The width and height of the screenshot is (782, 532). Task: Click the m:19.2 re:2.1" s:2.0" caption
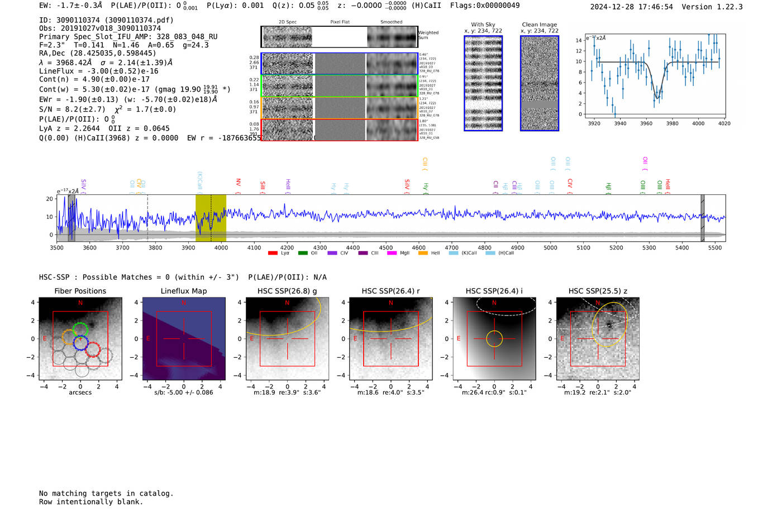[x=598, y=392]
